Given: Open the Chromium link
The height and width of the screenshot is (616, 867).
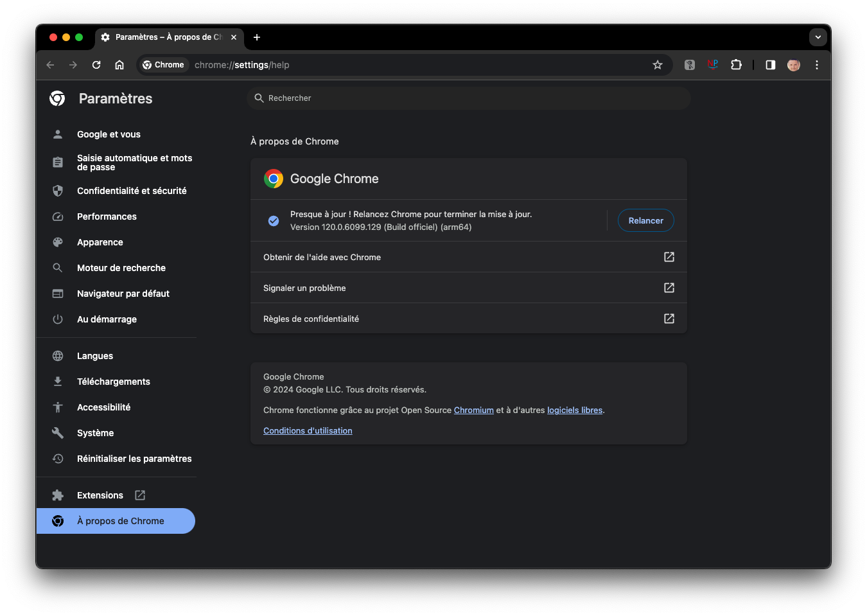Looking at the screenshot, I should [474, 410].
